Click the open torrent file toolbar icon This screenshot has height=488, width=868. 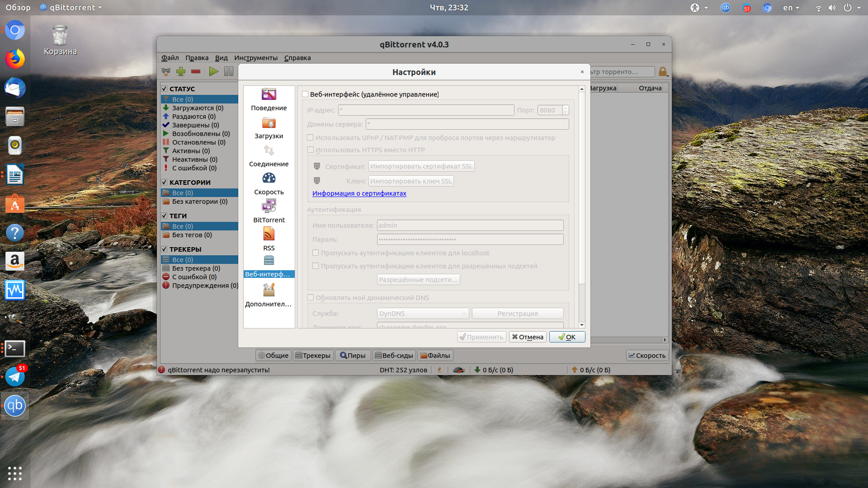[166, 71]
